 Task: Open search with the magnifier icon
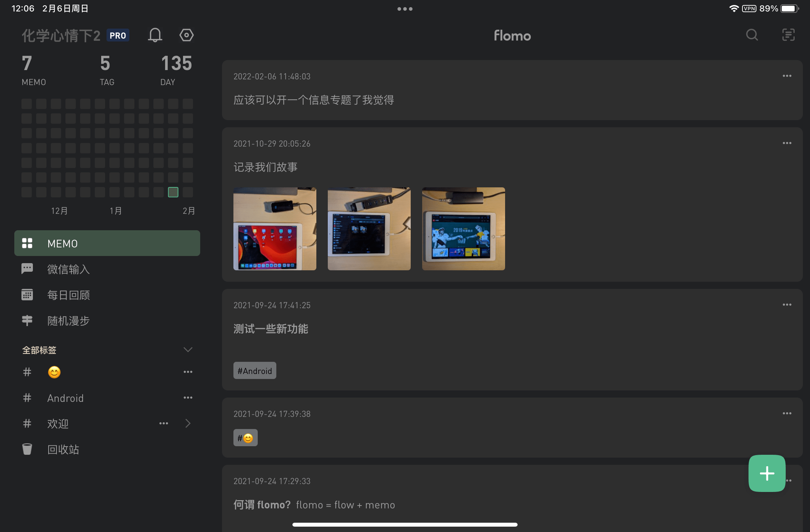click(751, 35)
